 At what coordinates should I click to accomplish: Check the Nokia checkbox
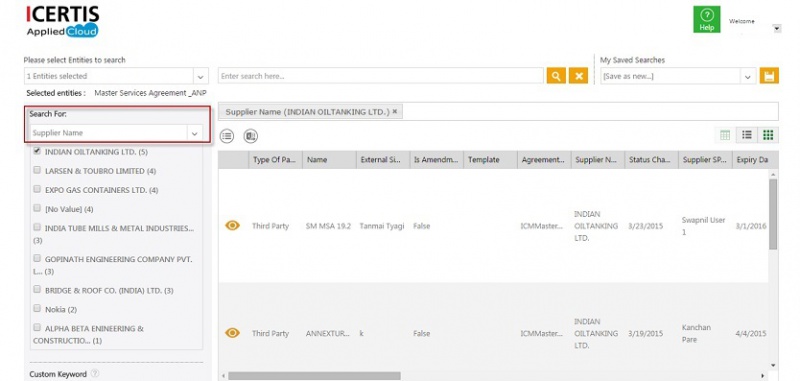[x=37, y=309]
